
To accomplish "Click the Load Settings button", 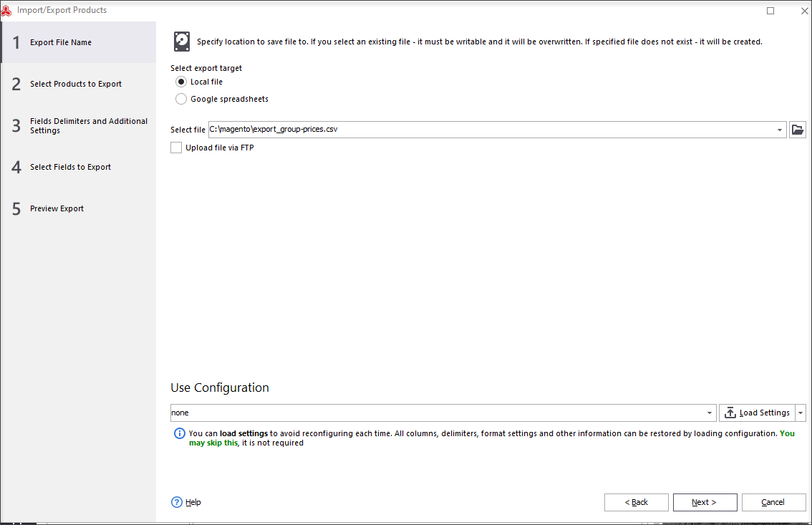I will click(x=757, y=413).
